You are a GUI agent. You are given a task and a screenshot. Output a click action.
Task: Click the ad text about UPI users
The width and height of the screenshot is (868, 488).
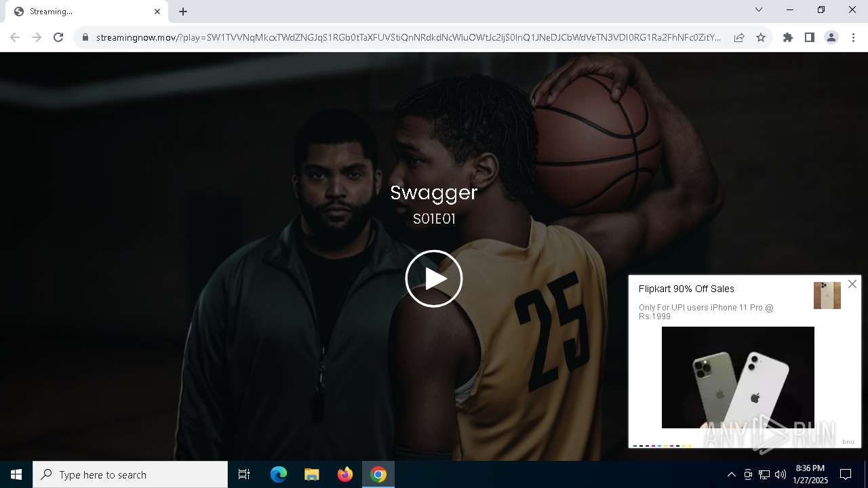(x=706, y=312)
